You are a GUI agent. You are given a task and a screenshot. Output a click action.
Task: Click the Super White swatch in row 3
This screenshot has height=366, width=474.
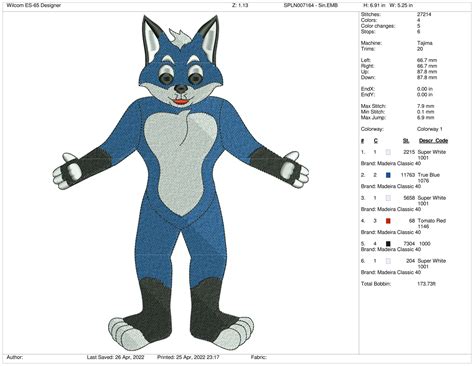(x=388, y=198)
